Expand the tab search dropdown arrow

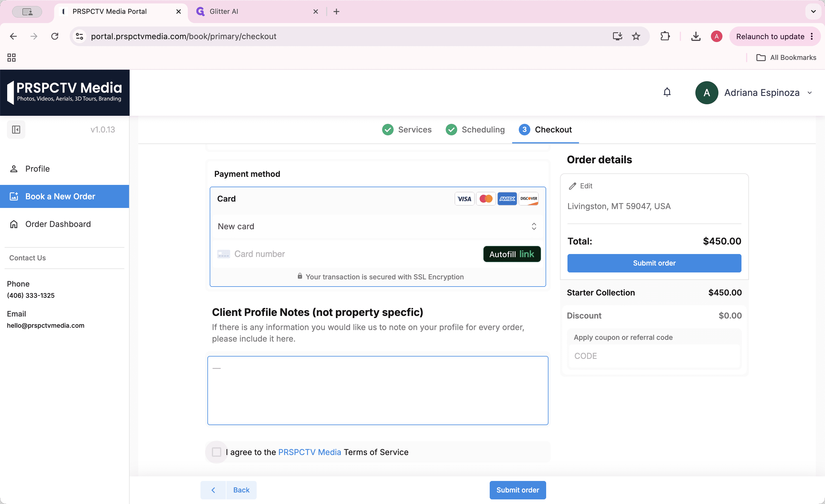point(813,12)
